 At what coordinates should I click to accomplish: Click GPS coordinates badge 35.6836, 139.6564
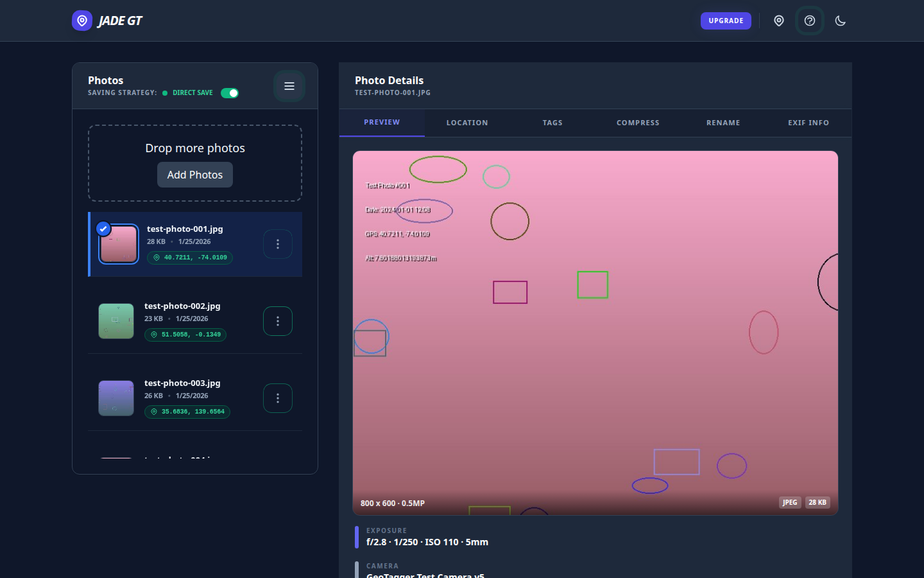point(187,412)
